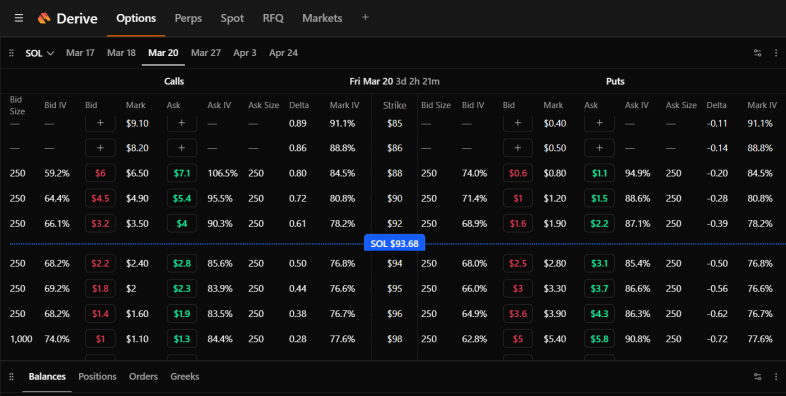
Task: Open balances panel three-dot menu
Action: click(x=775, y=376)
